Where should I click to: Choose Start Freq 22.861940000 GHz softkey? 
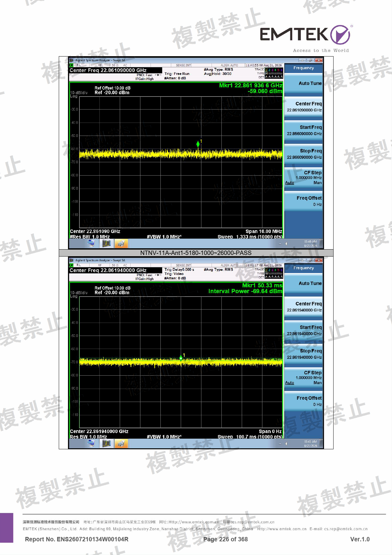303,330
